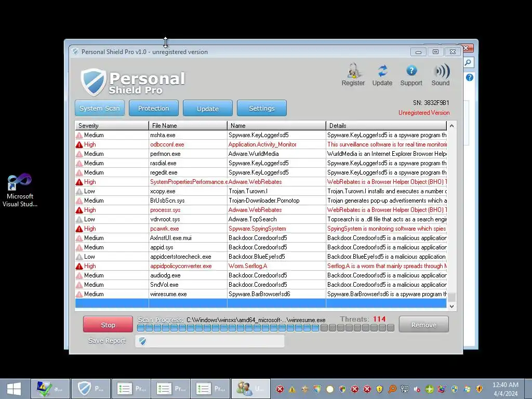Select the SystemPropertiesPerformance row

coord(261,182)
